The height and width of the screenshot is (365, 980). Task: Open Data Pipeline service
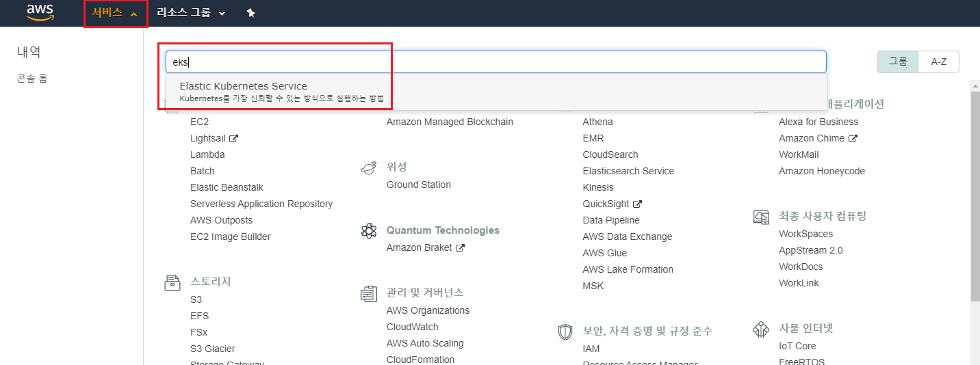(x=611, y=220)
